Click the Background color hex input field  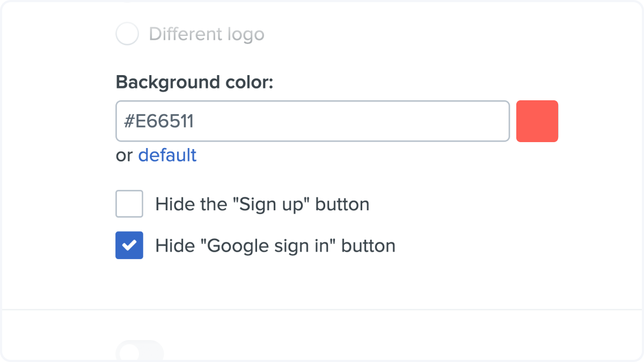tap(312, 121)
